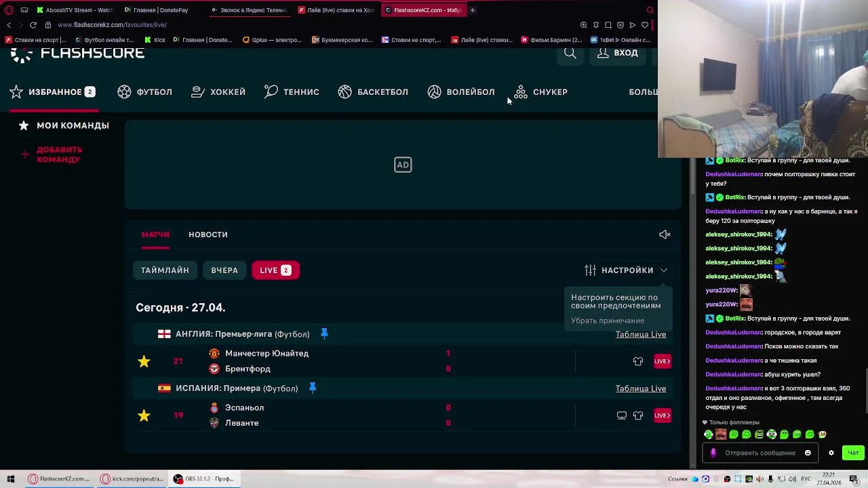
Task: Click the purple microphone chat icon
Action: (713, 453)
